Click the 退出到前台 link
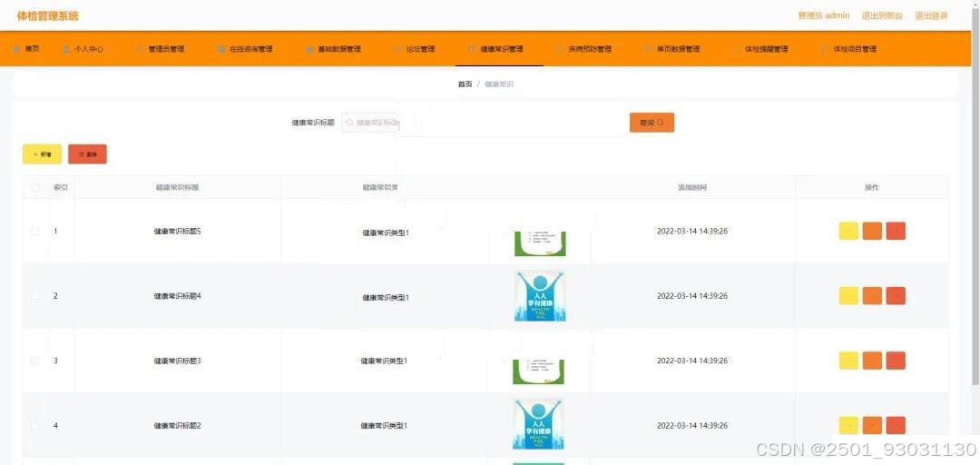 [883, 15]
